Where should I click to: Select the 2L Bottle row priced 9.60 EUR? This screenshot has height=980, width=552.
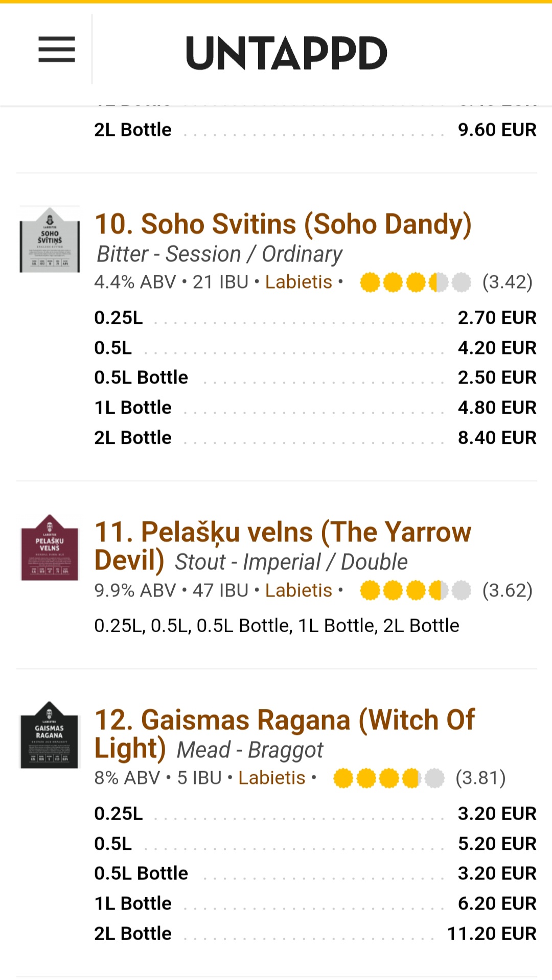[x=315, y=130]
